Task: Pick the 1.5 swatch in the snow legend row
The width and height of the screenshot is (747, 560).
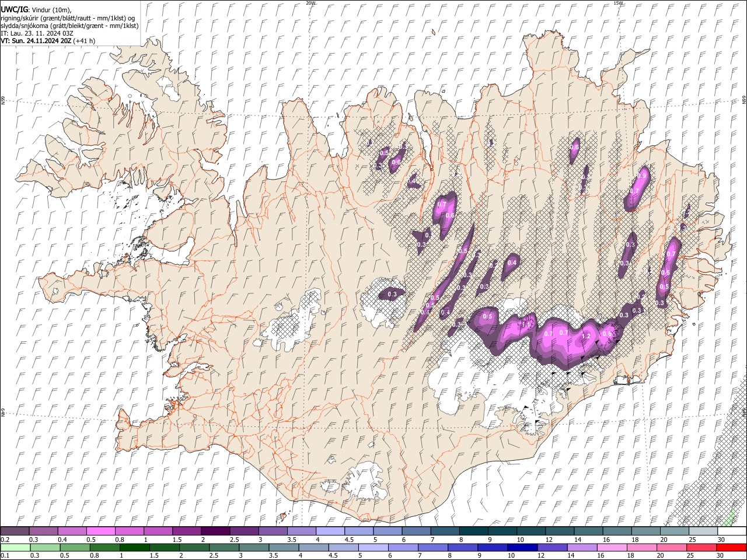Action: pos(187,531)
